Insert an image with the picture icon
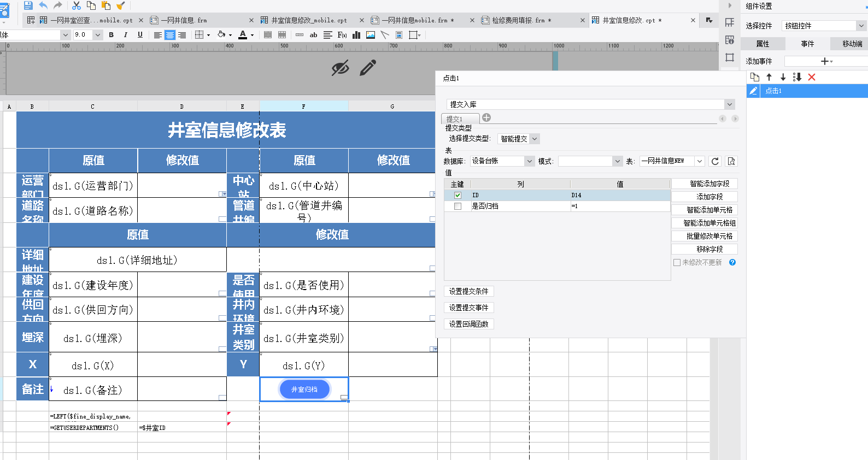Image resolution: width=868 pixels, height=460 pixels. 371,35
